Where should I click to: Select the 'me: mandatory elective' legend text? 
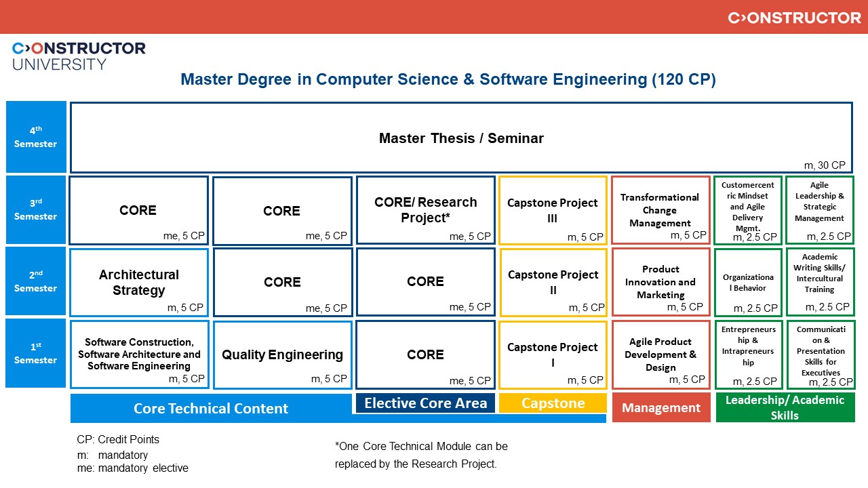[133, 468]
